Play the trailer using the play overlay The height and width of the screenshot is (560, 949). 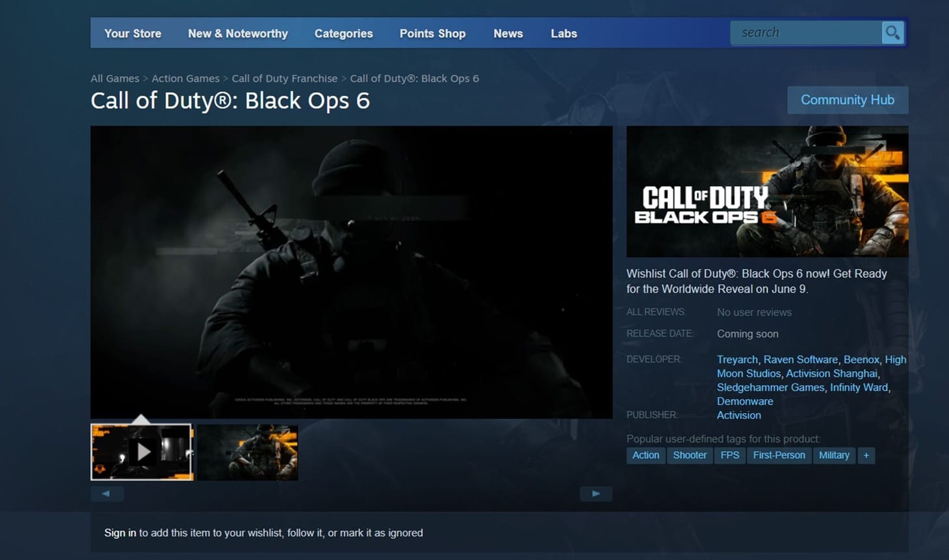pyautogui.click(x=144, y=452)
